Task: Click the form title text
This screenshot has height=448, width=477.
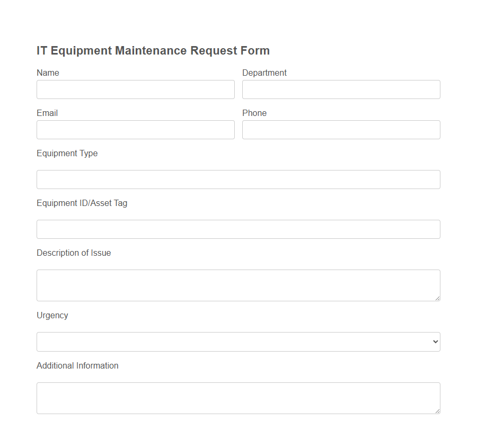Action: [x=153, y=50]
